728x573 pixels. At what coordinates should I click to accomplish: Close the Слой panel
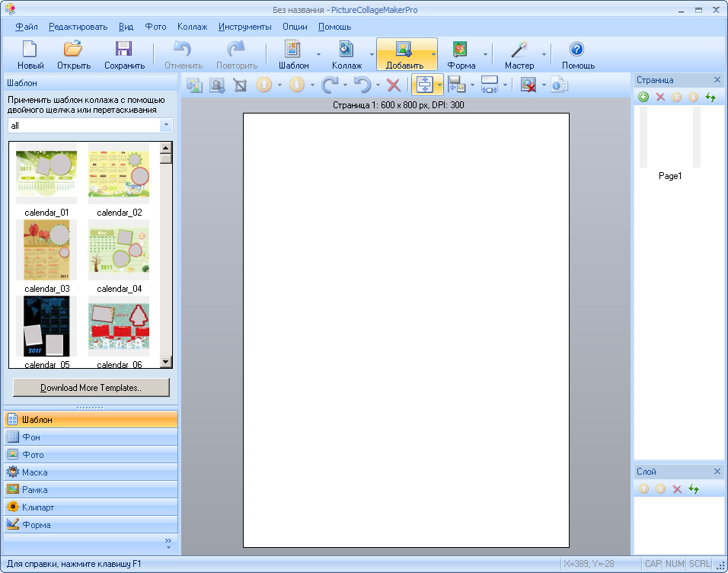pyautogui.click(x=717, y=471)
